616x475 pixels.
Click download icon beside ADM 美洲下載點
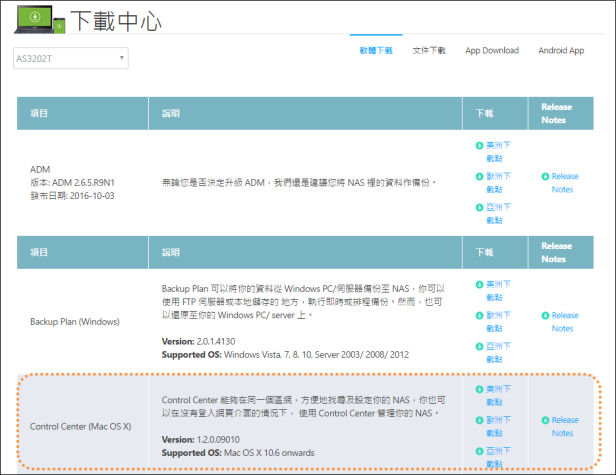480,144
